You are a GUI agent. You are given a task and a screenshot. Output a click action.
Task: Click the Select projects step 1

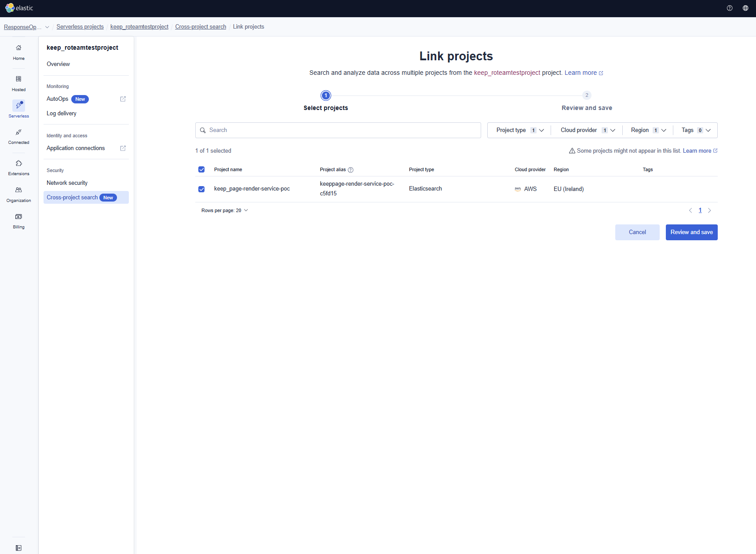click(x=325, y=101)
